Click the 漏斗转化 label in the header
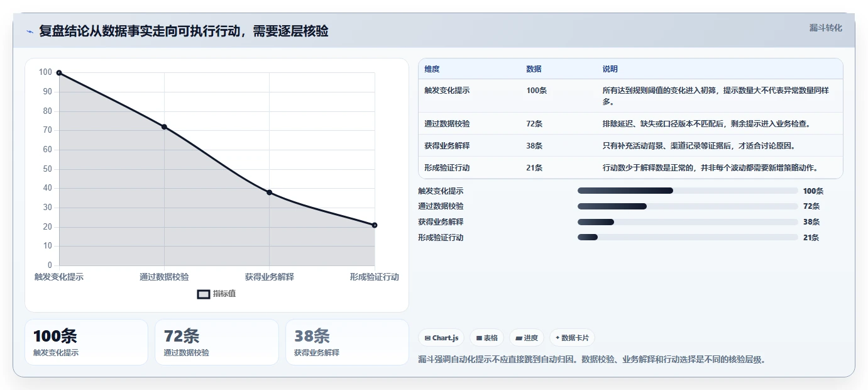The width and height of the screenshot is (868, 390). [825, 28]
